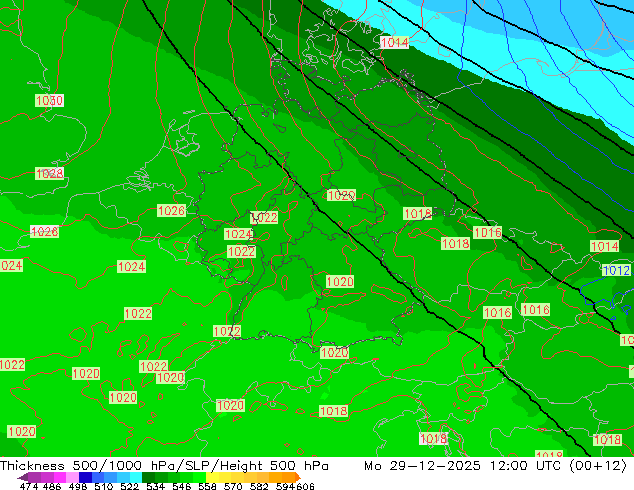Screen dimensions: 634x490
Task: Click the blue 1012 pressure label
Action: (616, 270)
